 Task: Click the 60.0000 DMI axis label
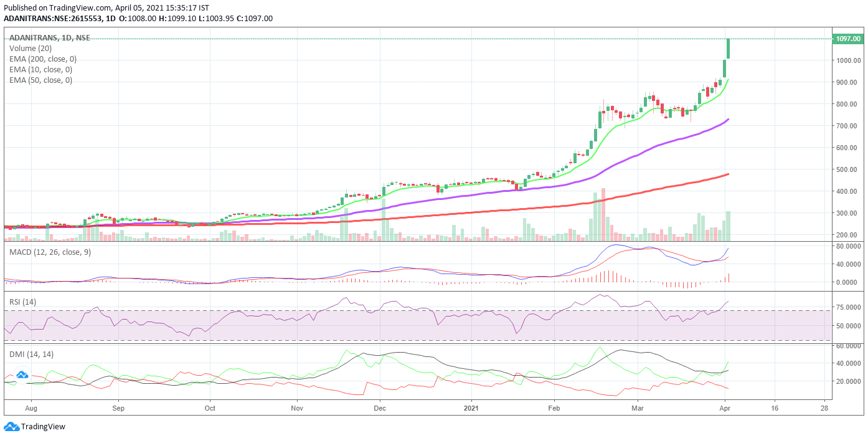pos(849,345)
